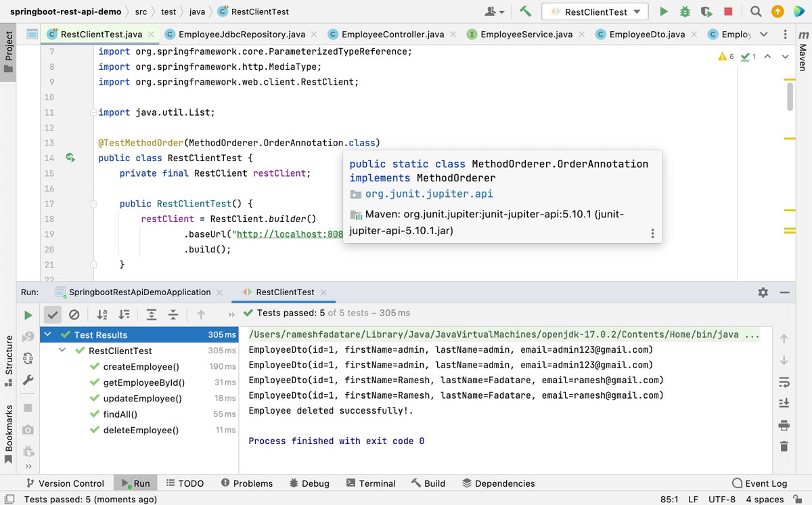Build the project with the hammer icon
Screen dimensions: 812x505
[525, 12]
